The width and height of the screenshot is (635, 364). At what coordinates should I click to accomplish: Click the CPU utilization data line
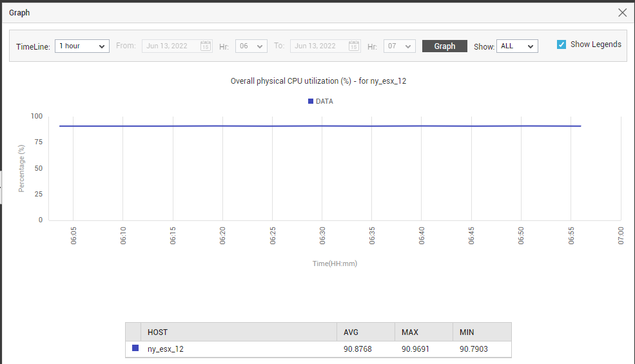click(x=320, y=126)
